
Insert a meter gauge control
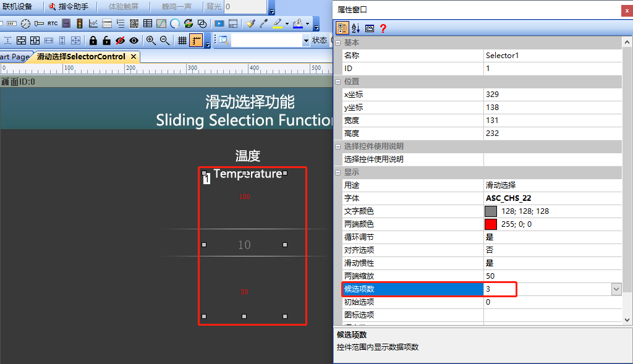[x=25, y=23]
